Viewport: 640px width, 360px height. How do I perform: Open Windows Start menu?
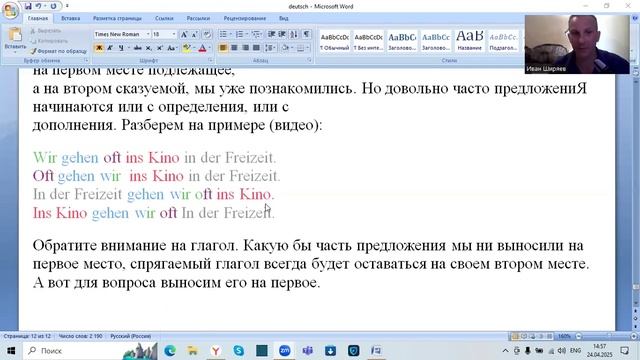pyautogui.click(x=11, y=351)
